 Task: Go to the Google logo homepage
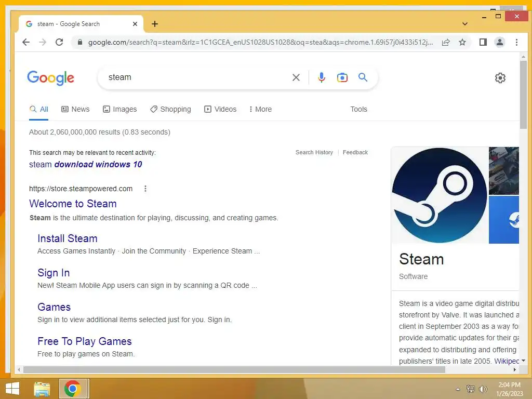[x=50, y=78]
